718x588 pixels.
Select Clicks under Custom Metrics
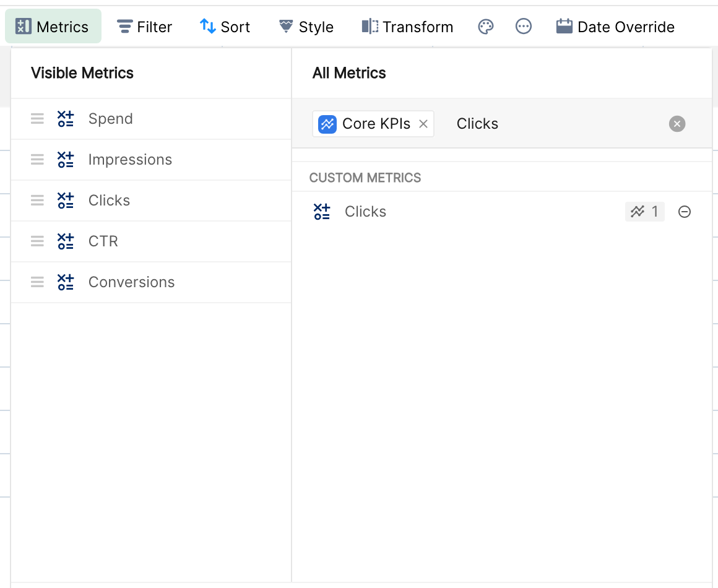pyautogui.click(x=502, y=212)
